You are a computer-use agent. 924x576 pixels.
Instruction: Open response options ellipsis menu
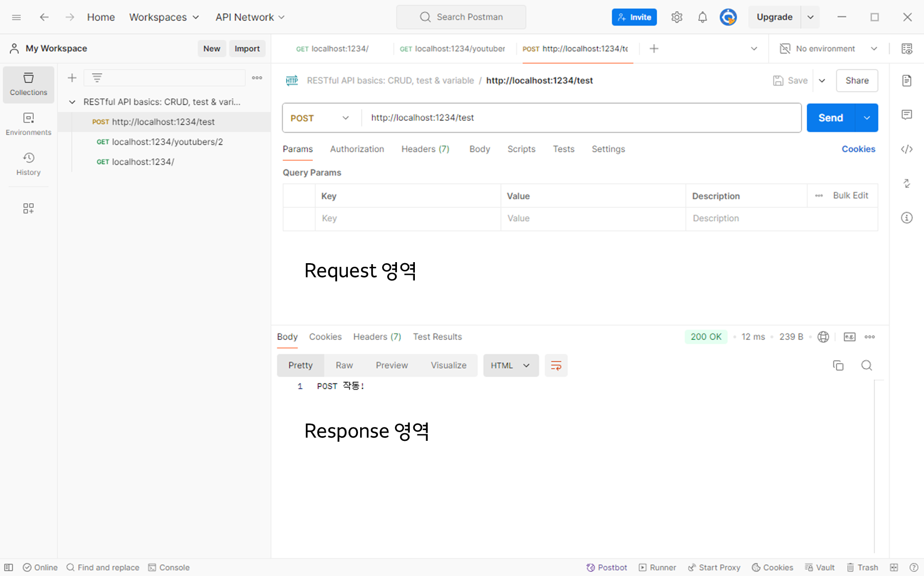[870, 337]
